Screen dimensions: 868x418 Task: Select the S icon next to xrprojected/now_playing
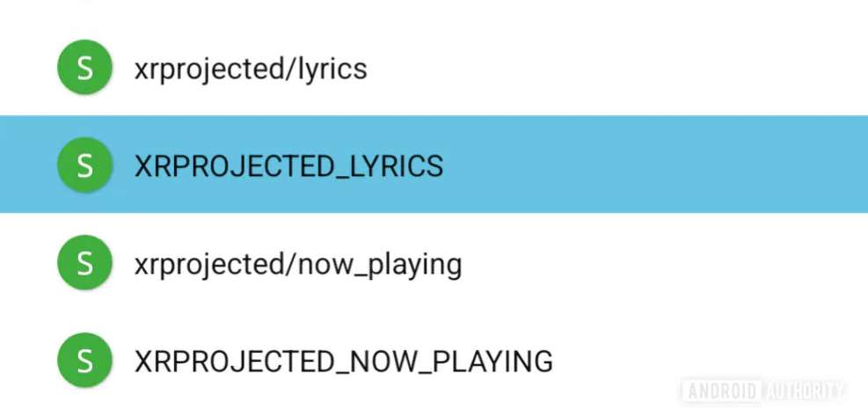pyautogui.click(x=84, y=263)
